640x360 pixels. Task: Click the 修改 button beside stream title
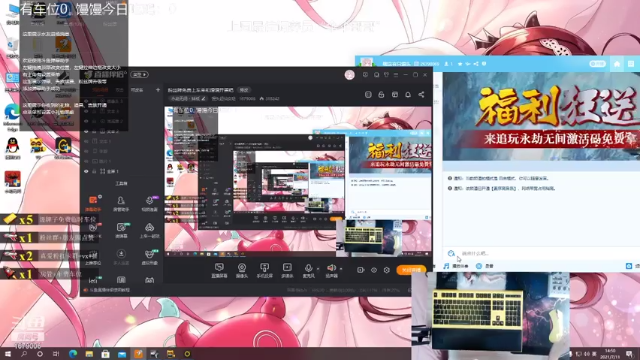click(244, 90)
